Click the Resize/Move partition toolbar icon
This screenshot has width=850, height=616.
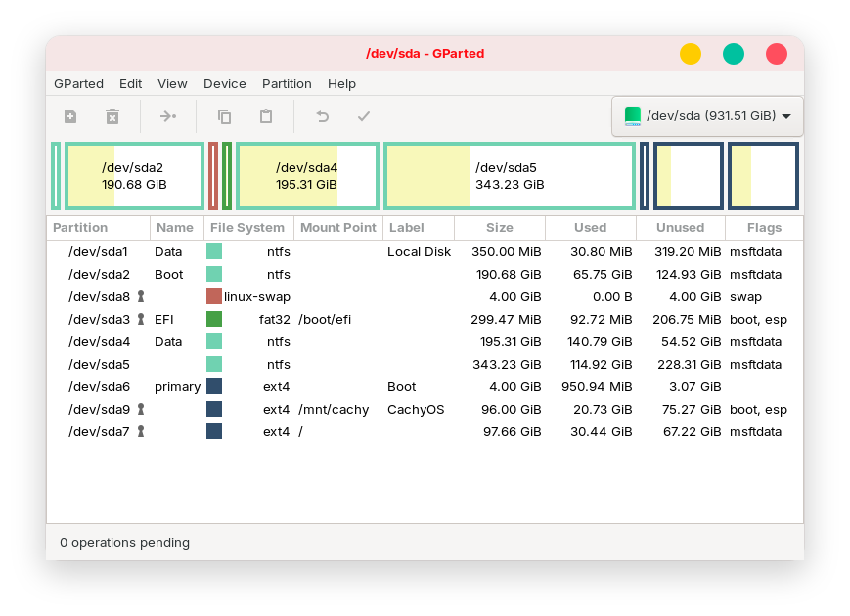click(168, 116)
